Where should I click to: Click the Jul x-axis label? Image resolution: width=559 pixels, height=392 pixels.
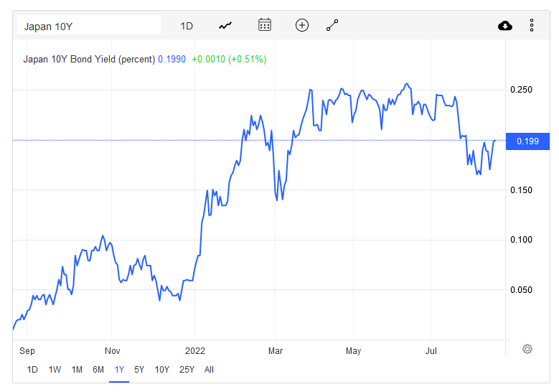431,351
